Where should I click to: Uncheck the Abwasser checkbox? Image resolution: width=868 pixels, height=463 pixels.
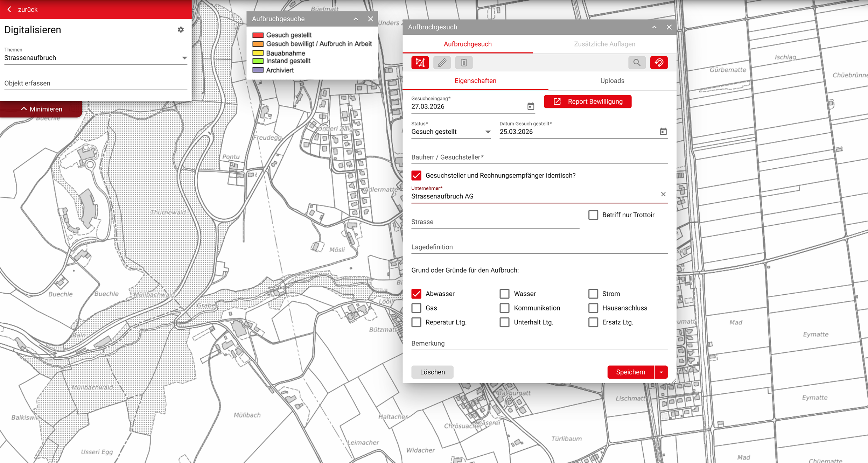tap(416, 294)
